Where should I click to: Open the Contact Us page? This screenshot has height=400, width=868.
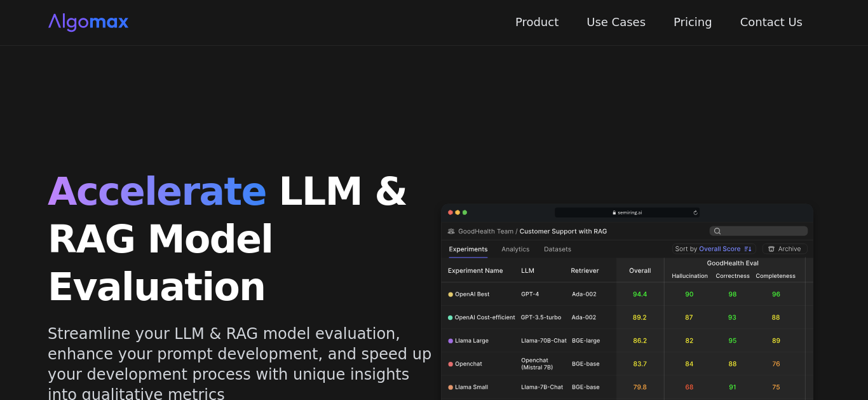pyautogui.click(x=771, y=22)
